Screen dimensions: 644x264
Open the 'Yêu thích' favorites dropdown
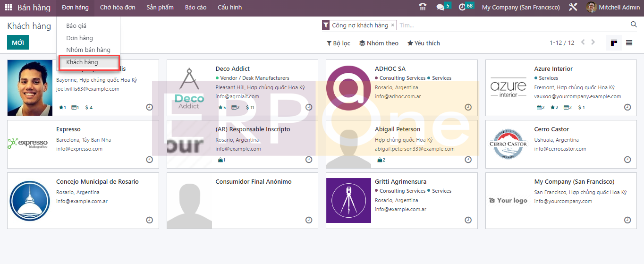pyautogui.click(x=424, y=43)
